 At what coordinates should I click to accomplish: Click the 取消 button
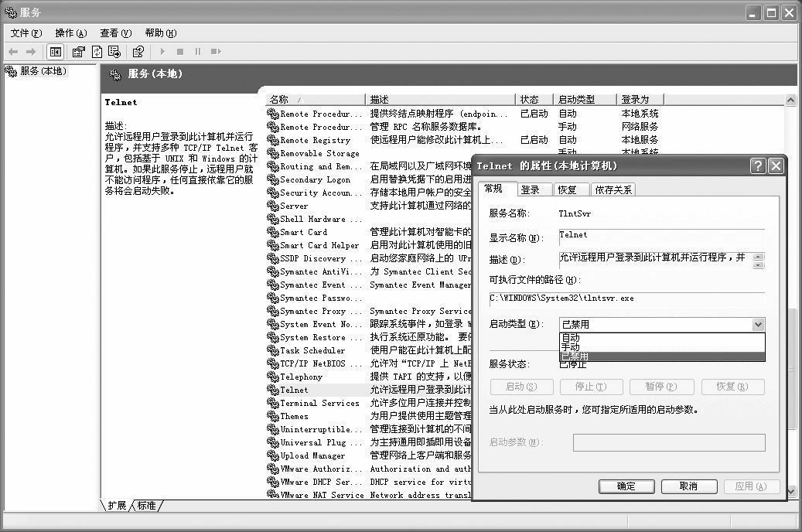coord(688,486)
